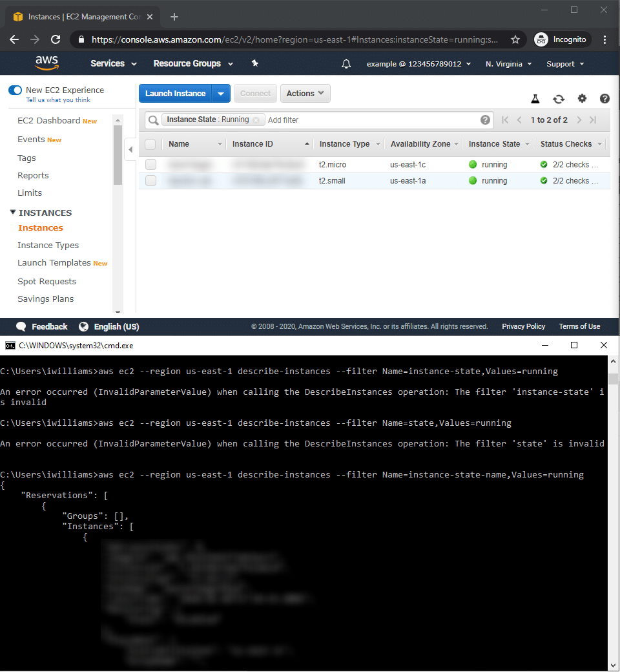Go to next page of instances

[x=579, y=120]
